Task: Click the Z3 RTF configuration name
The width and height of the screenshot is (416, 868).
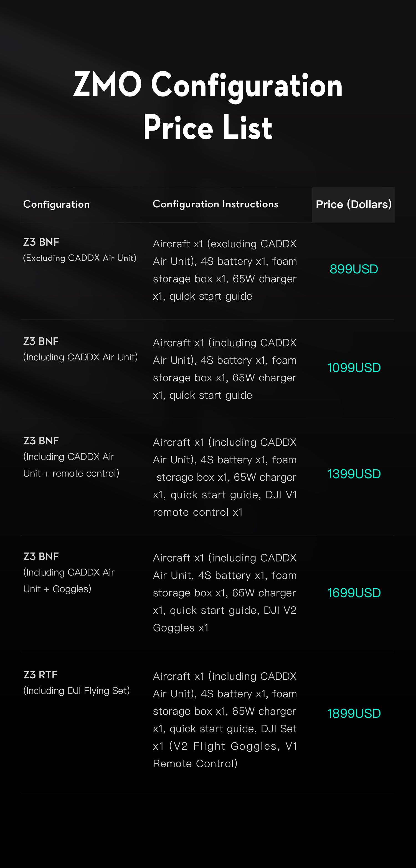Action: (40, 674)
